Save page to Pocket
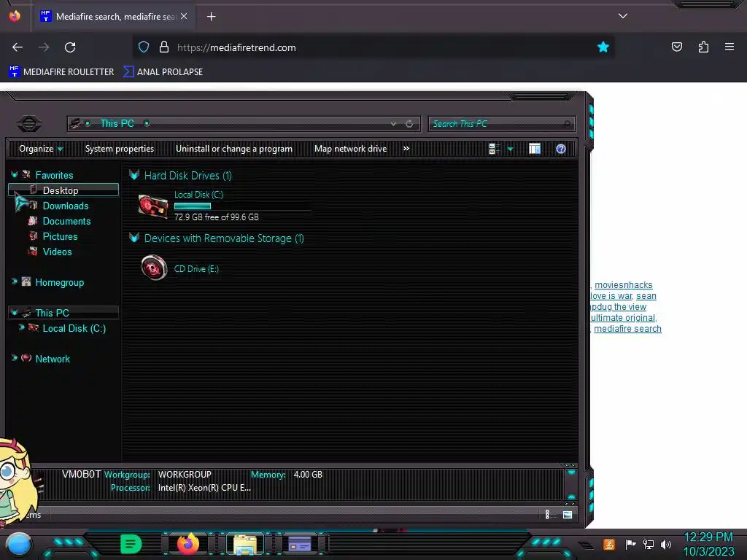The height and width of the screenshot is (560, 747). (x=677, y=47)
